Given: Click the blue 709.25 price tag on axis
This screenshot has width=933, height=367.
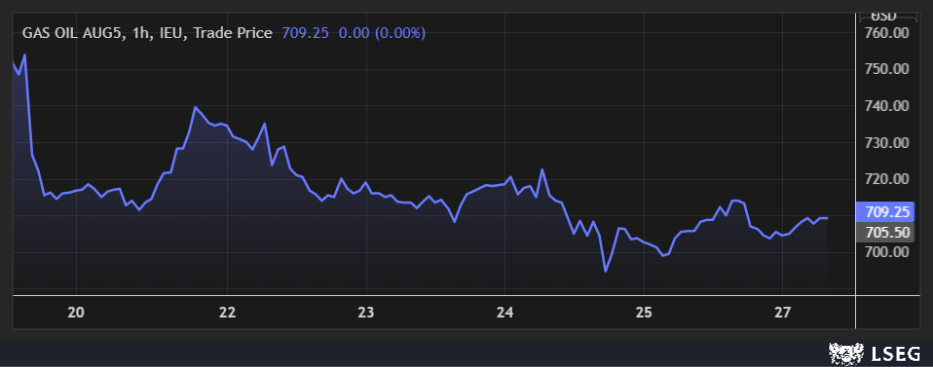Looking at the screenshot, I should click(885, 212).
